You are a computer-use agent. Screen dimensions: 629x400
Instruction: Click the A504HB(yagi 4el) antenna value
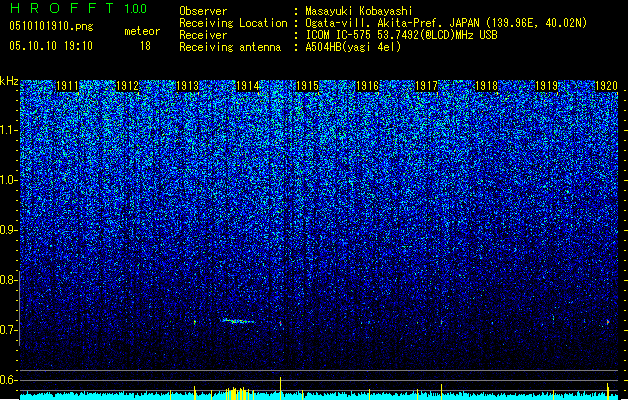click(x=353, y=47)
